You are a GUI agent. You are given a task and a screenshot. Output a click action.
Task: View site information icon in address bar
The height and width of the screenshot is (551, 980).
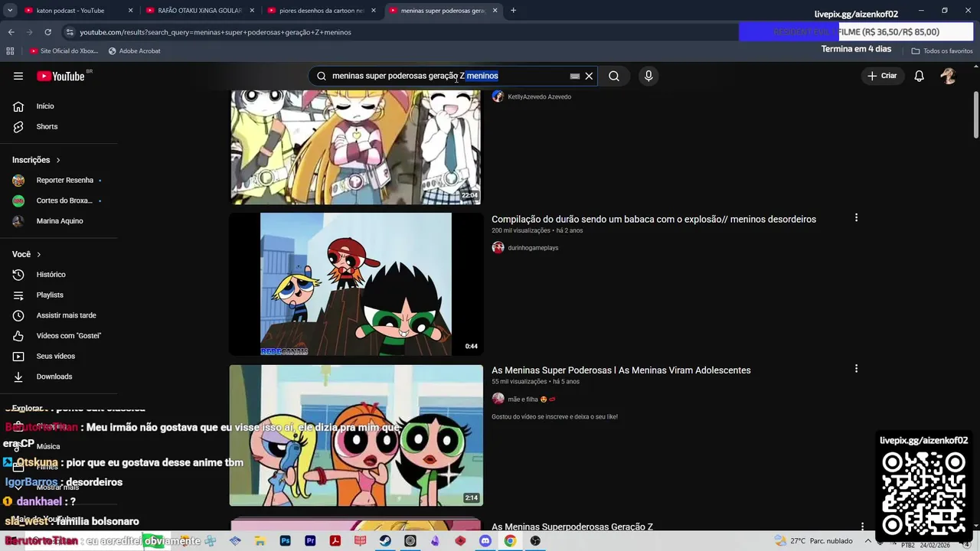click(x=70, y=32)
